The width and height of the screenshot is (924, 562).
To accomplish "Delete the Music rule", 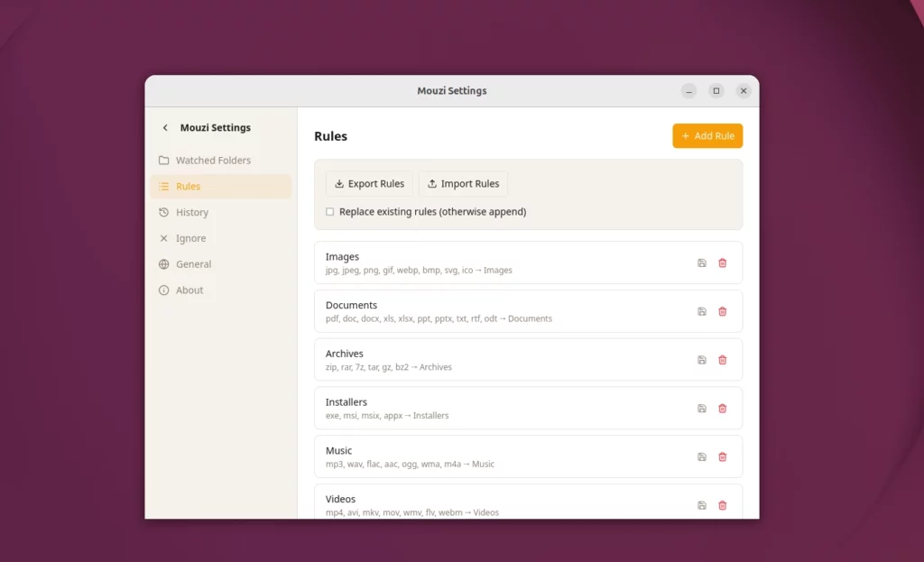I will [x=723, y=457].
